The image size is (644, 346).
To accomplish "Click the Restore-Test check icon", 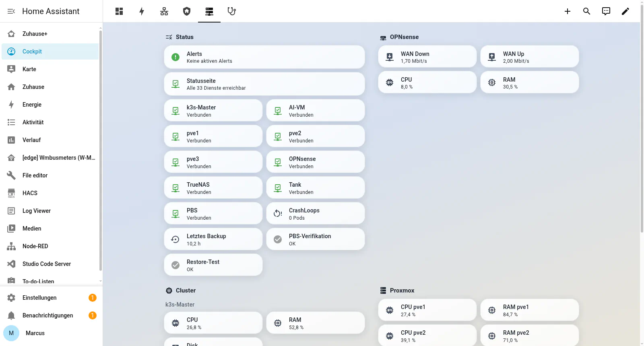I will pos(175,265).
